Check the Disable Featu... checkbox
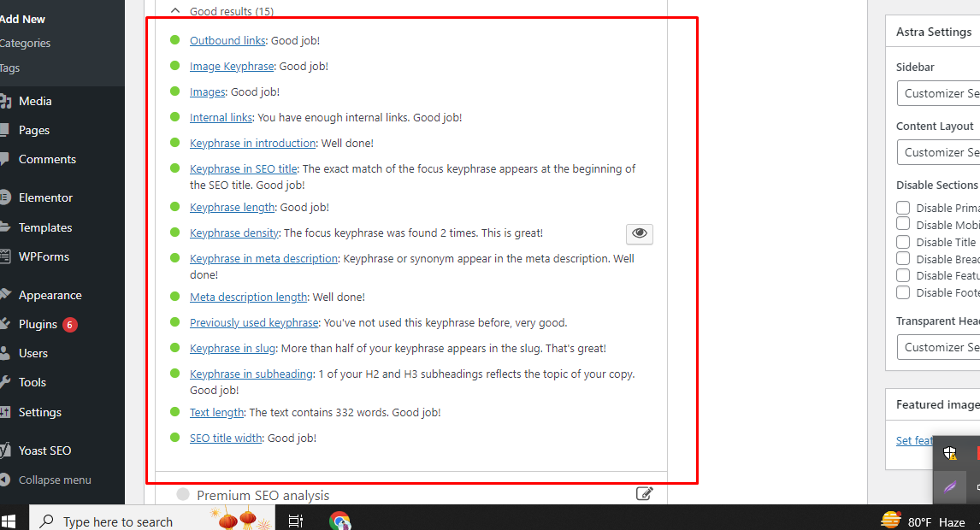This screenshot has width=980, height=530. point(903,275)
